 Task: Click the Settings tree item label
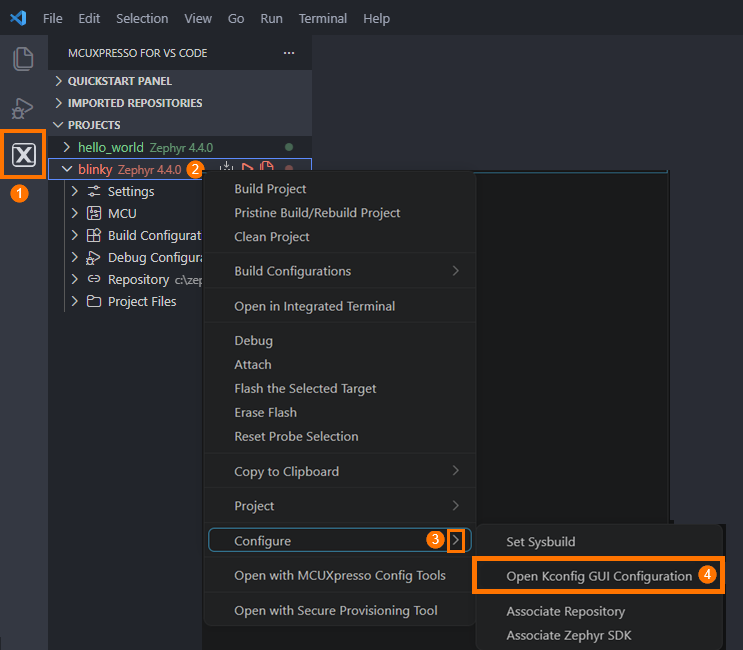click(131, 192)
